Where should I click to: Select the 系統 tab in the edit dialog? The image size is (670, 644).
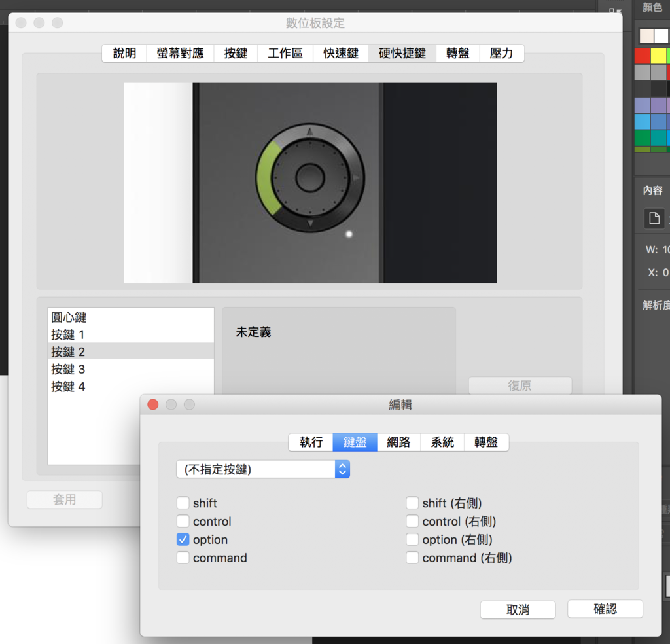tap(442, 442)
